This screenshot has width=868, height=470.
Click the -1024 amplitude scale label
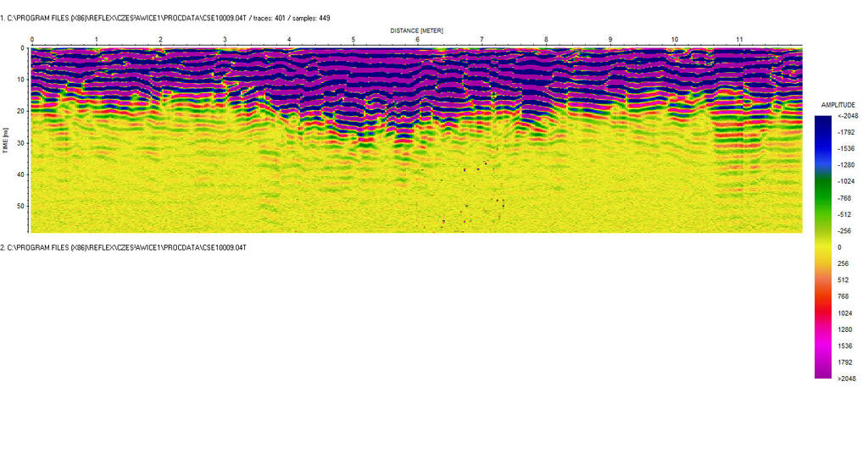pos(845,181)
